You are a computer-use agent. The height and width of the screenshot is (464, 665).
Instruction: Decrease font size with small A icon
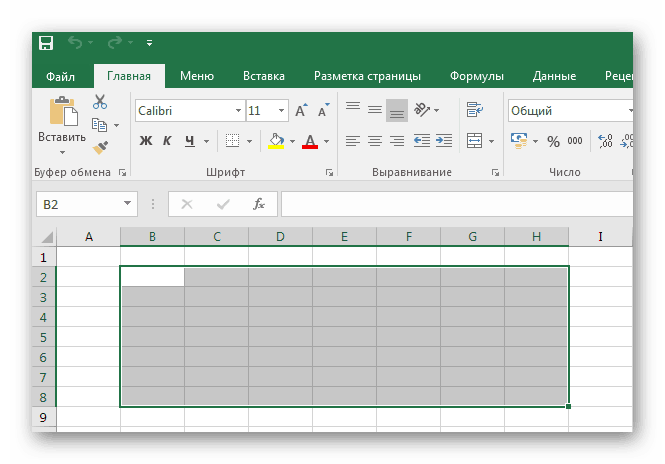pyautogui.click(x=324, y=110)
